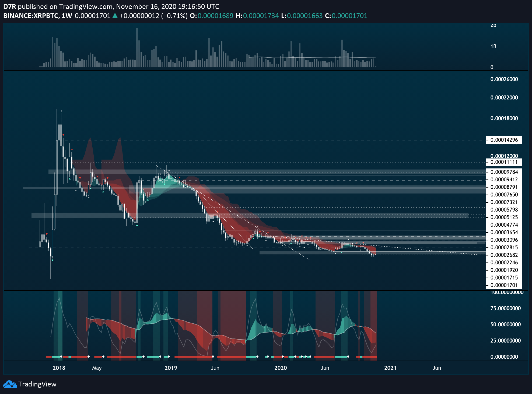
Task: Click the 2019 time axis label
Action: 171,368
